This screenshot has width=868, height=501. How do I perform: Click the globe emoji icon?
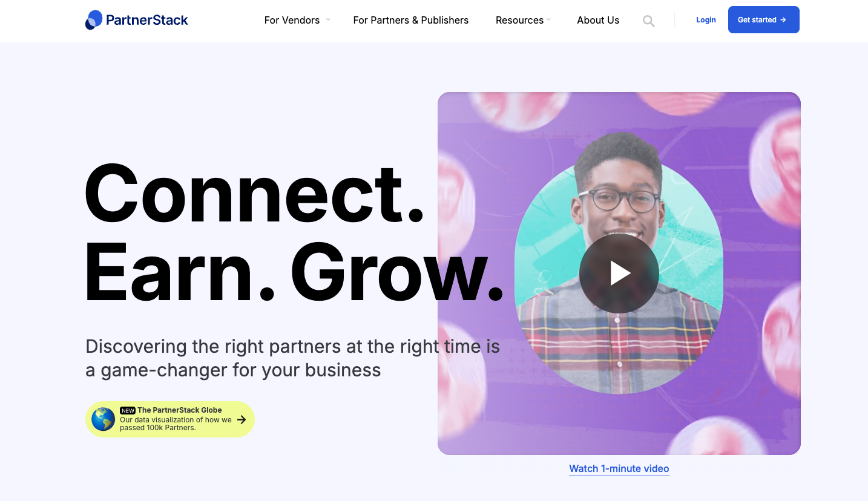tap(104, 419)
